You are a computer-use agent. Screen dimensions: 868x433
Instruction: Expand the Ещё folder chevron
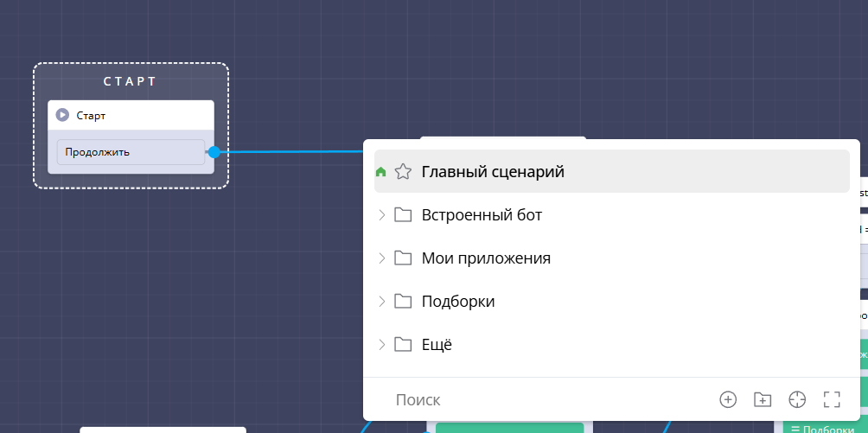[382, 345]
